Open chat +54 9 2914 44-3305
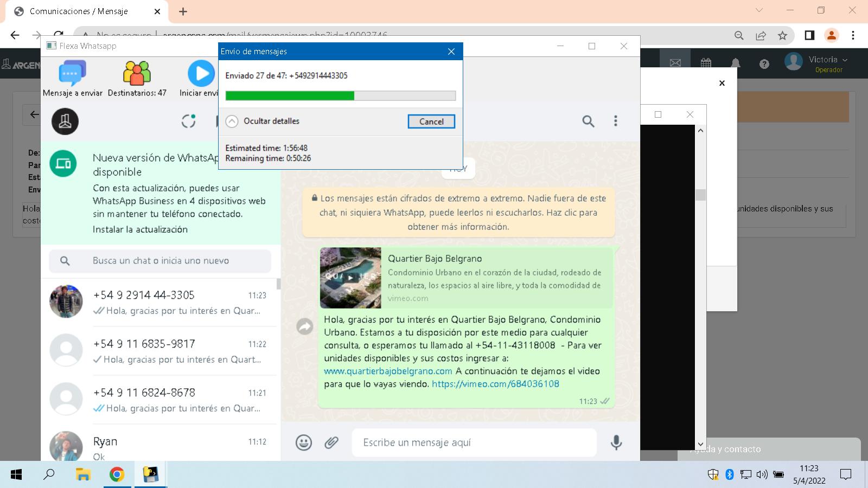The height and width of the screenshot is (488, 868). tap(161, 302)
